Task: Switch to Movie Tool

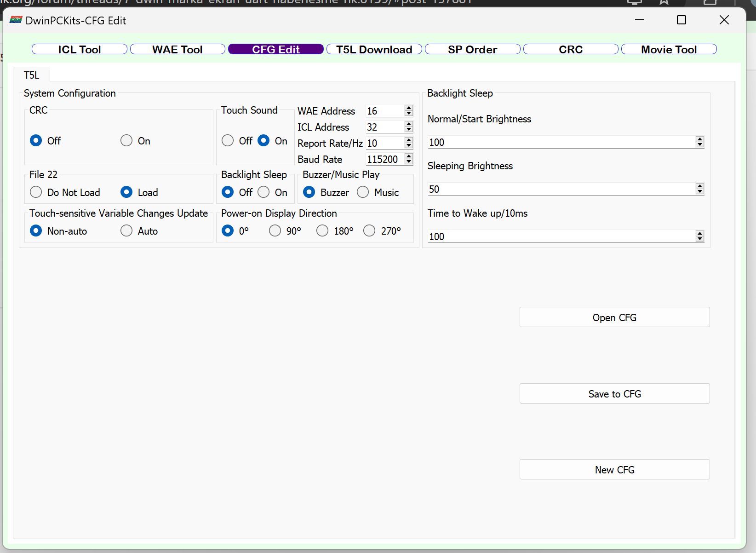Action: pos(669,49)
